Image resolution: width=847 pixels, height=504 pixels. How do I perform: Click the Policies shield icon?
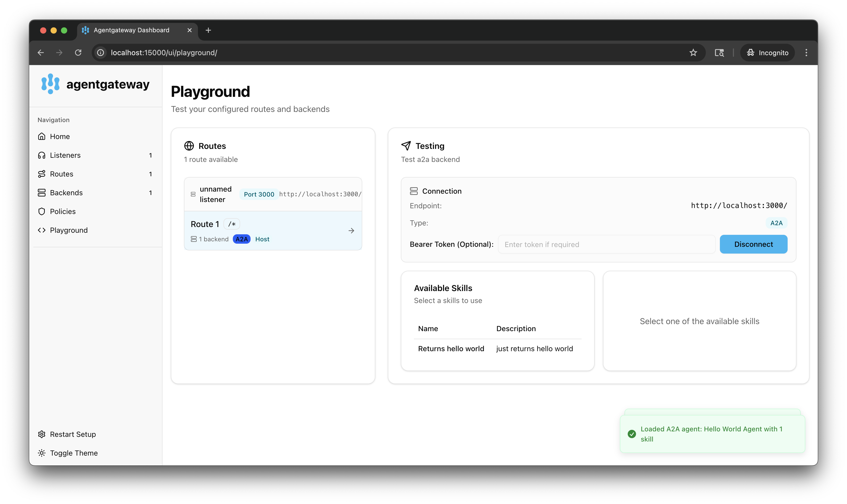coord(42,211)
